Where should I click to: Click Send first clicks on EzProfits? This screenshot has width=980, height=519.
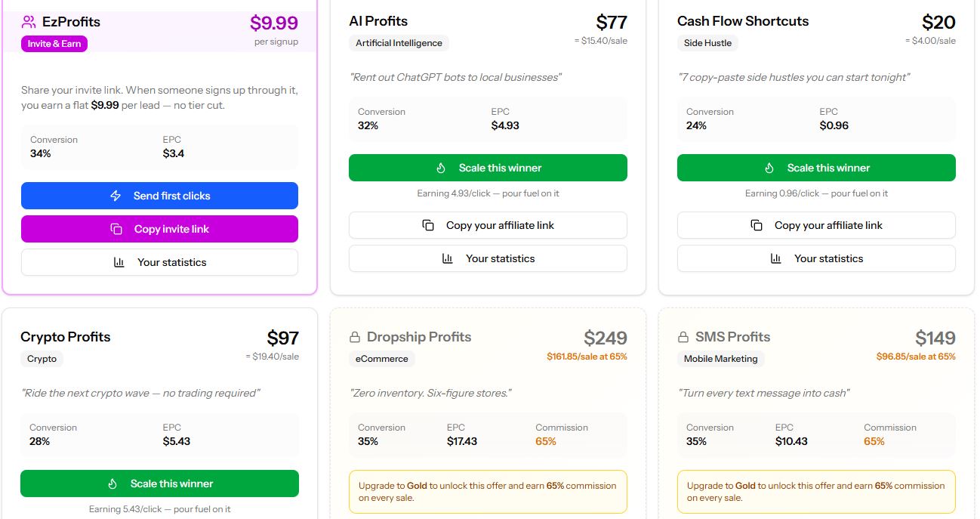(x=159, y=196)
